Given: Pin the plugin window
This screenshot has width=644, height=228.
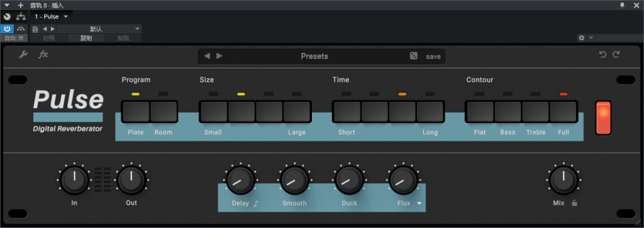Looking at the screenshot, I should coord(622,5).
